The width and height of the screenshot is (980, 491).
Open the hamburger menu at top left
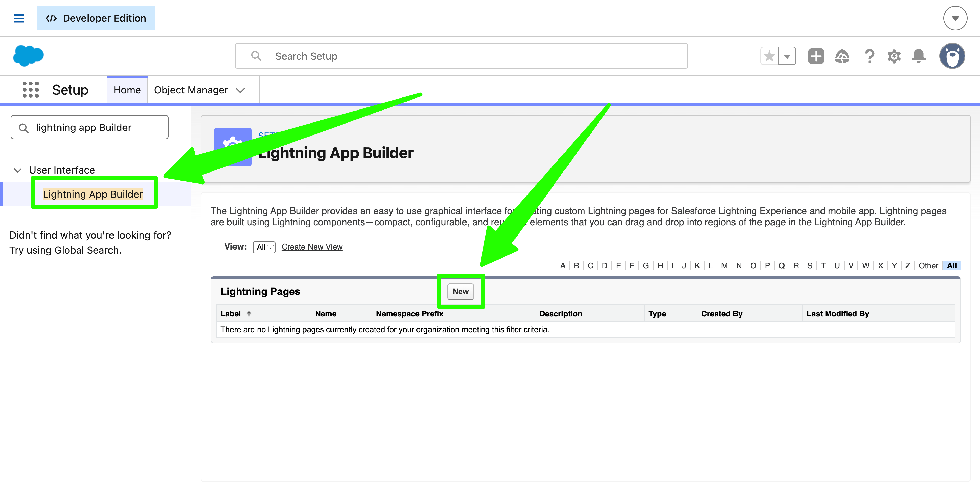tap(19, 18)
